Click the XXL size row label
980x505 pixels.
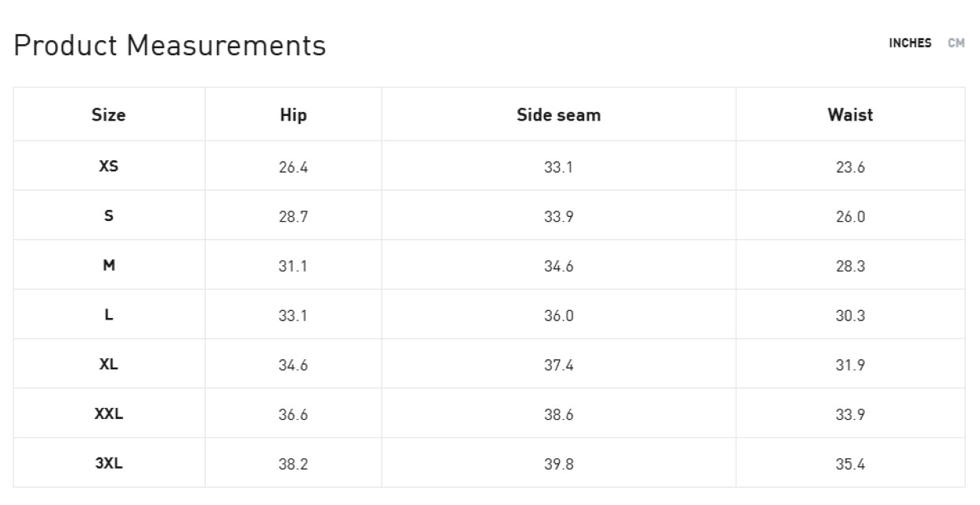click(x=109, y=414)
